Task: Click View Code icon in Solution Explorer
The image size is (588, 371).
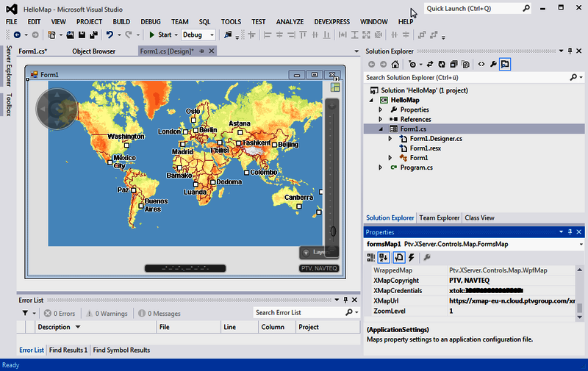Action: (481, 65)
